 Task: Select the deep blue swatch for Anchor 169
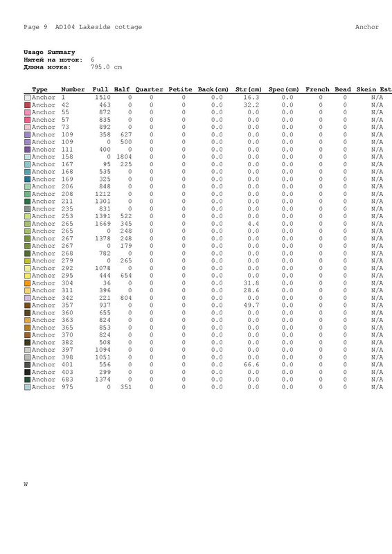pos(27,179)
